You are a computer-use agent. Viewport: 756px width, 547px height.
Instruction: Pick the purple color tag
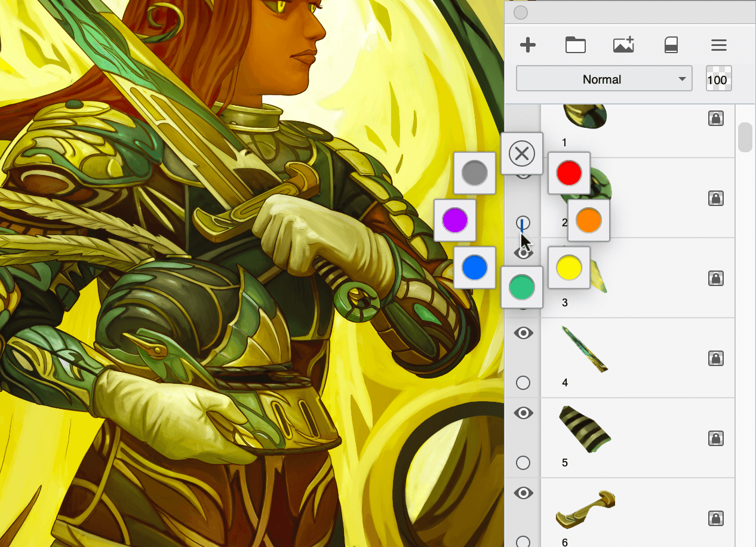coord(455,220)
